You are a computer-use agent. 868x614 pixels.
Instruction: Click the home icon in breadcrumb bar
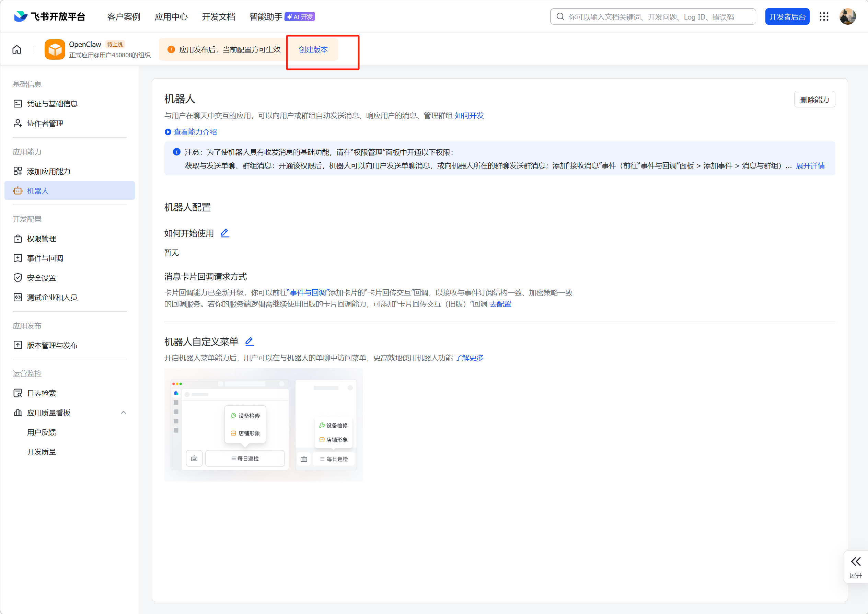16,49
